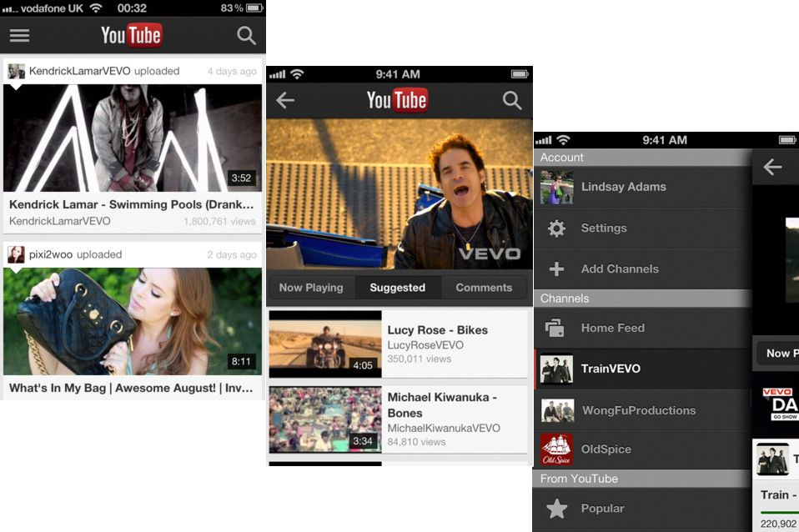Open the hamburger menu in the left phone screen

19,35
